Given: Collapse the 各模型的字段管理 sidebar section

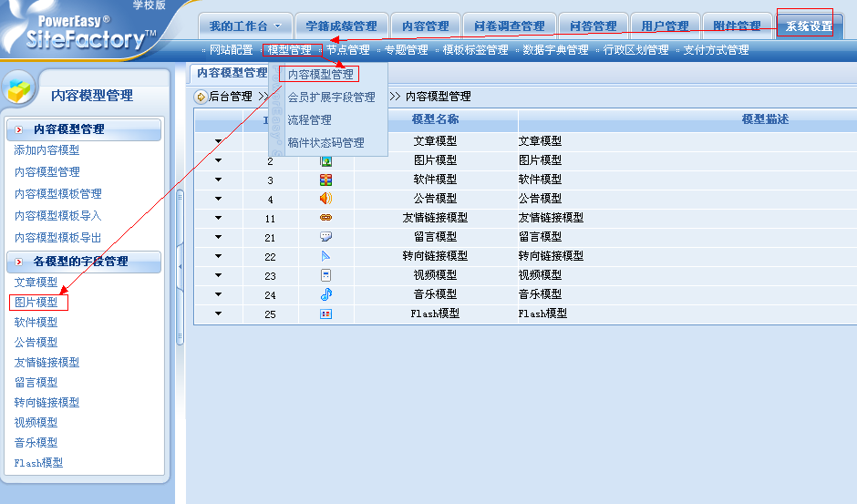Looking at the screenshot, I should click(x=19, y=262).
